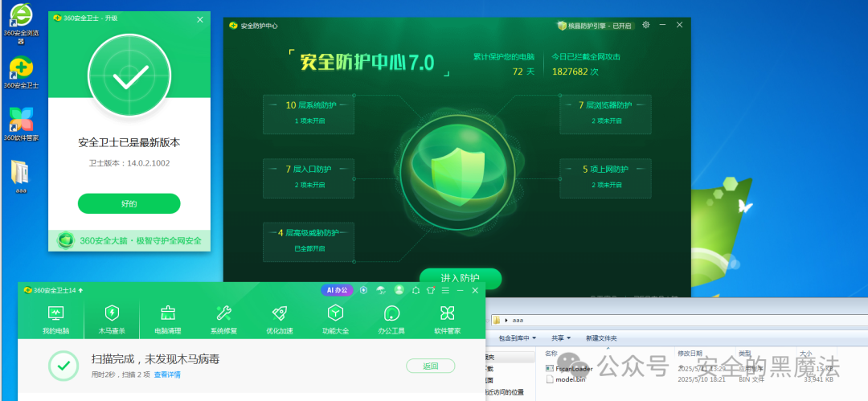Click the 安全卫士已是最新版本 heading
The height and width of the screenshot is (401, 868).
[129, 142]
